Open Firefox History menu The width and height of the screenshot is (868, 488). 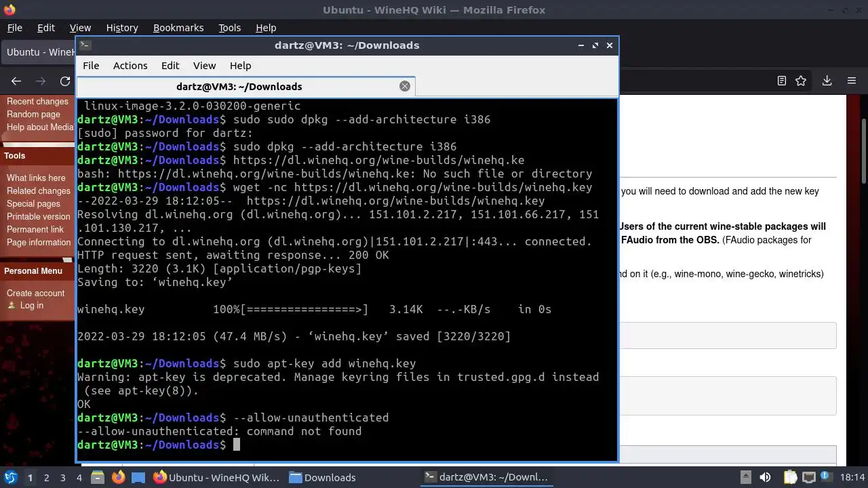[x=122, y=28]
